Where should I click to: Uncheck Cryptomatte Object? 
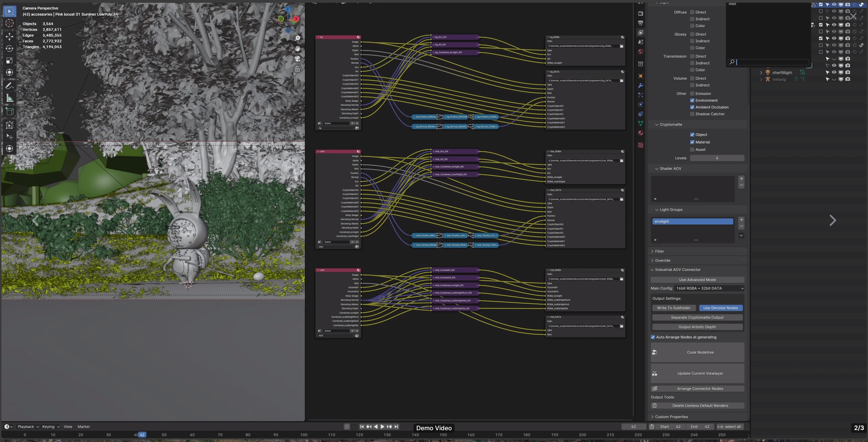click(692, 135)
